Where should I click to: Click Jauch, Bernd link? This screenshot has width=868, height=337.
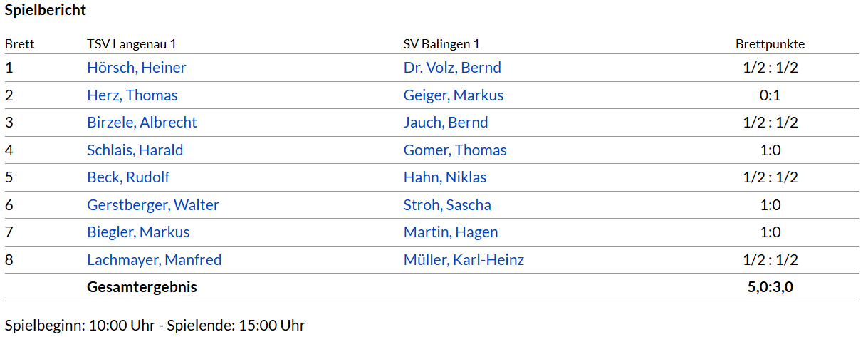click(446, 123)
